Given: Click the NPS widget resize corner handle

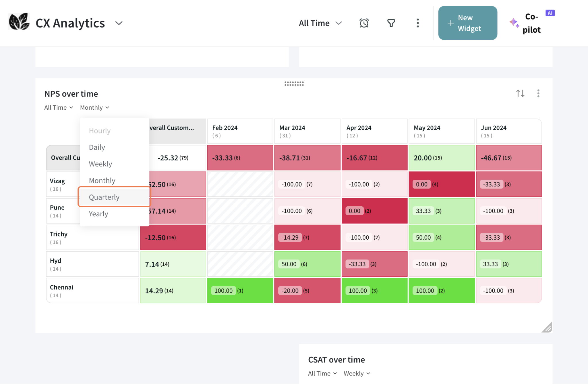Looking at the screenshot, I should coord(547,327).
